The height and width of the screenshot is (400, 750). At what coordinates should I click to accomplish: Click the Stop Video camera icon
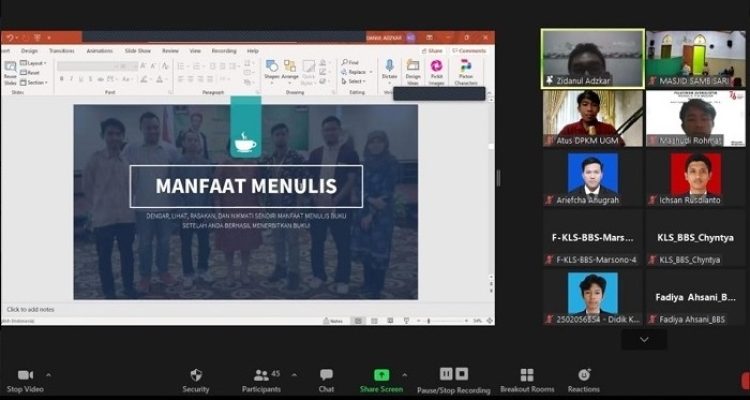25,375
